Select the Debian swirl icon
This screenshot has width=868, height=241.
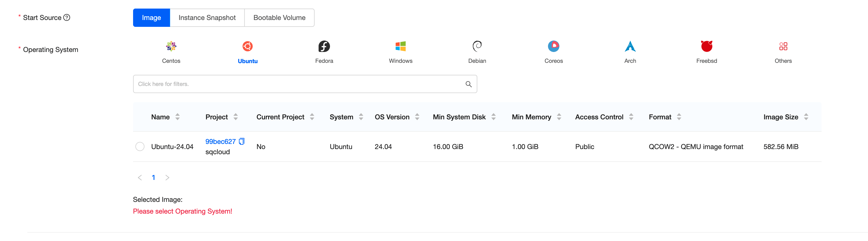pyautogui.click(x=477, y=46)
